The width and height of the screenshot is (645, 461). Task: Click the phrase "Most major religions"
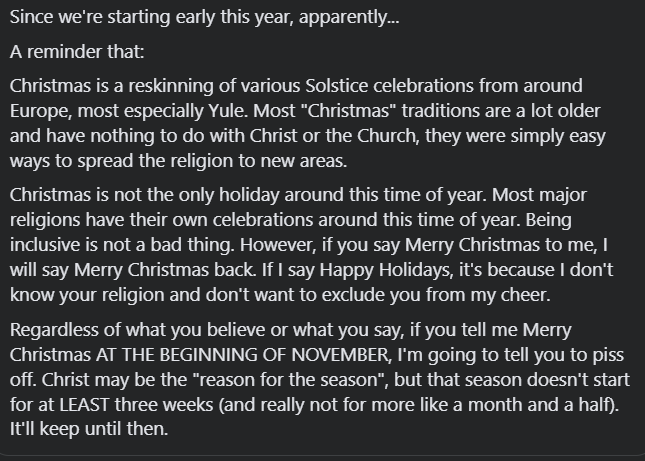(298, 207)
